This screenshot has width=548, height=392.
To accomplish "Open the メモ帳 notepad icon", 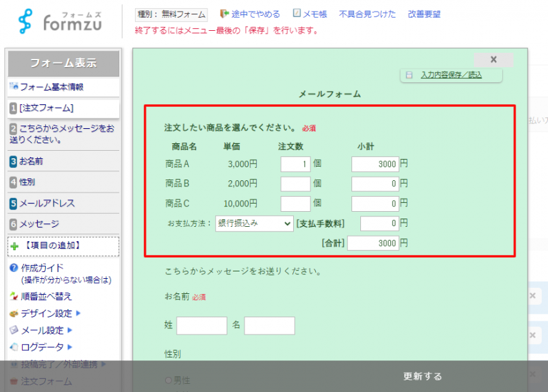I will [x=297, y=14].
